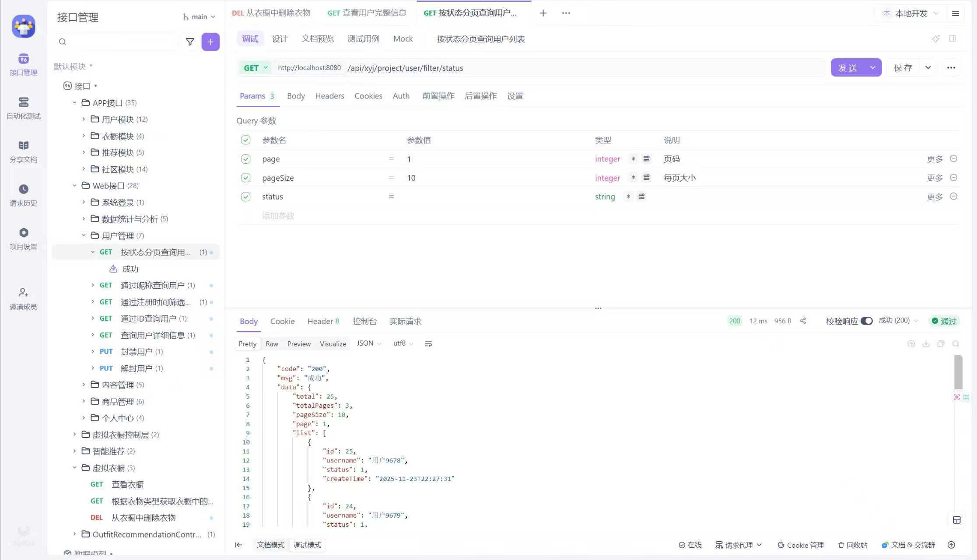Click the word wrap icon in response toolbar
The width and height of the screenshot is (977, 560).
coord(428,344)
